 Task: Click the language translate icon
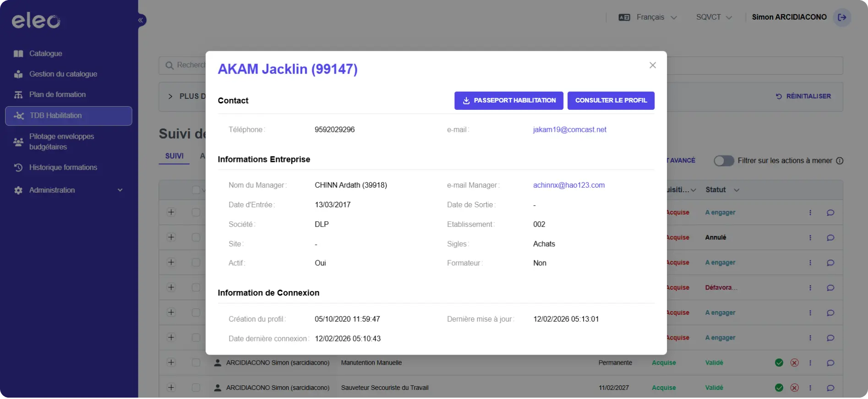[624, 17]
